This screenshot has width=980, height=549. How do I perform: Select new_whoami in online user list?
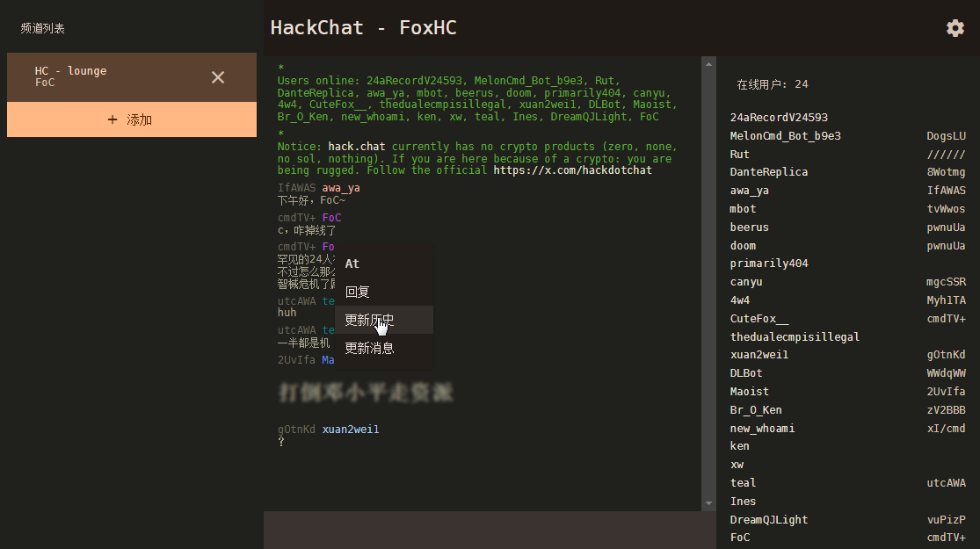[x=763, y=429]
